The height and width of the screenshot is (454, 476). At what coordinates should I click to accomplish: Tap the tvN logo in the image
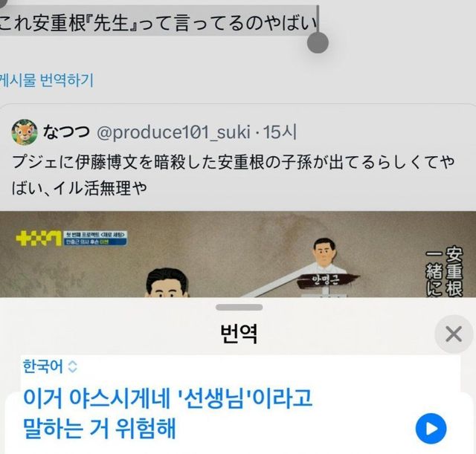click(x=39, y=239)
